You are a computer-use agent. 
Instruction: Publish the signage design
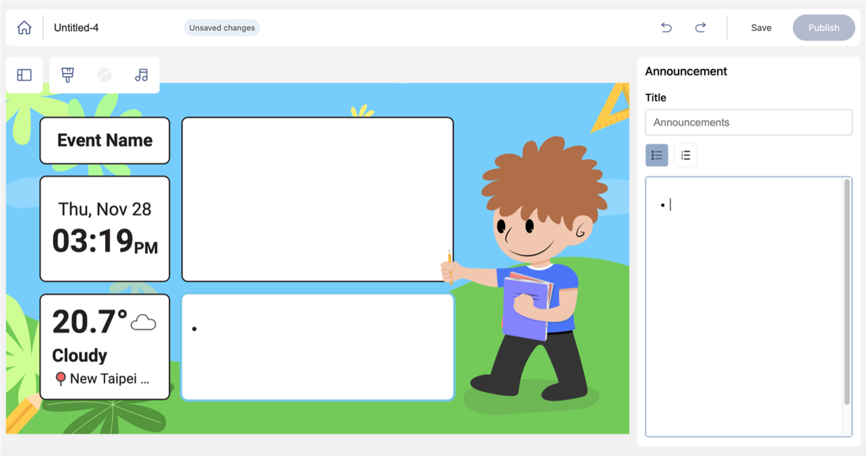coord(824,28)
